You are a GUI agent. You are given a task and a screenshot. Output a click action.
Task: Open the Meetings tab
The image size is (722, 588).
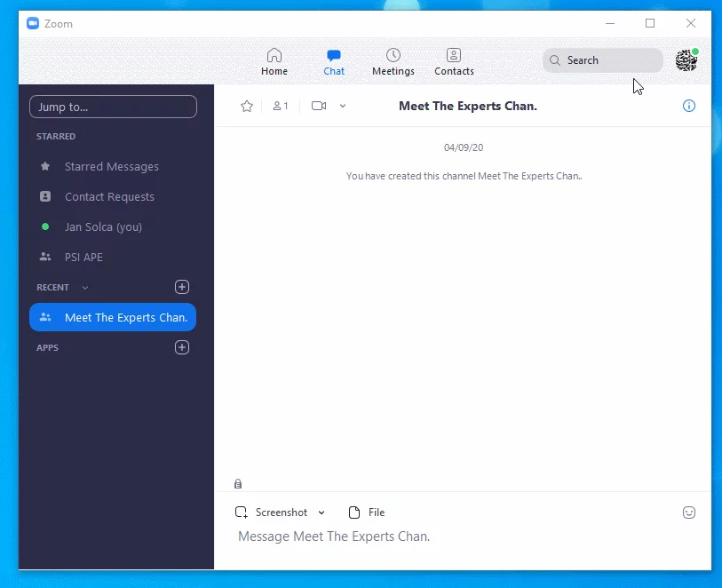[x=393, y=61]
